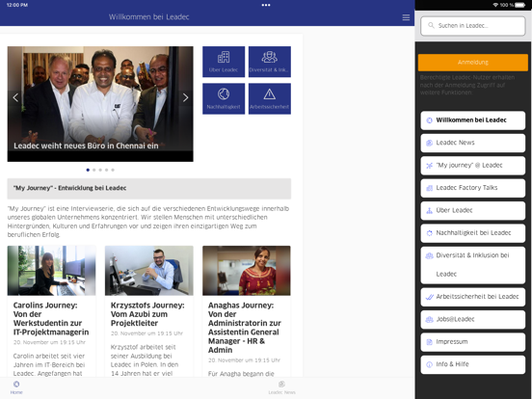Open the Nachhaltigkeit globe tile
Image resolution: width=532 pixels, height=399 pixels.
point(224,98)
